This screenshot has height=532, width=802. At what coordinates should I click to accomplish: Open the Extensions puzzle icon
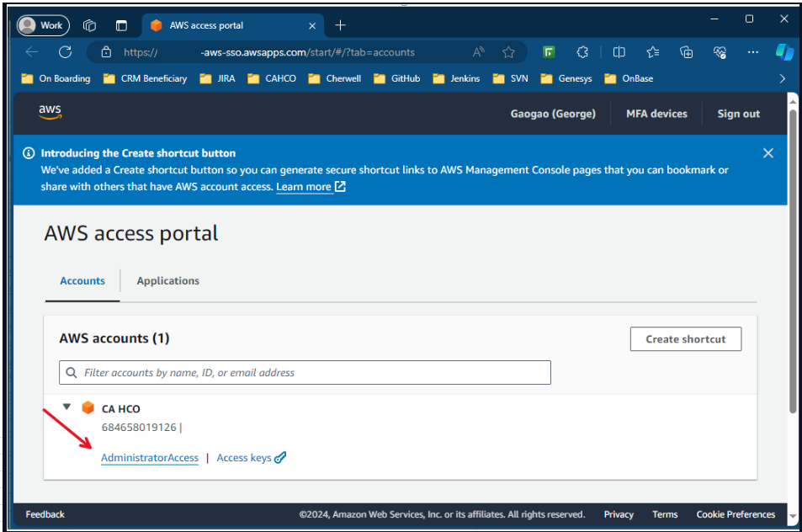coord(582,51)
